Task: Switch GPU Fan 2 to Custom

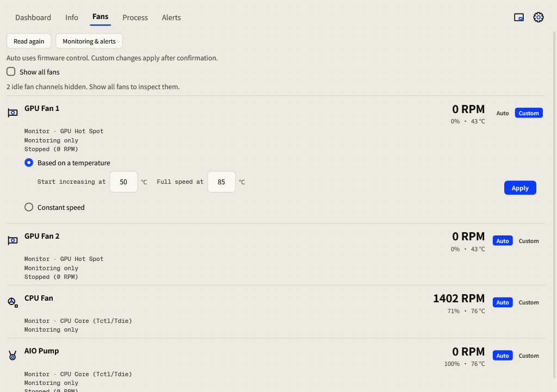Action: tap(529, 241)
